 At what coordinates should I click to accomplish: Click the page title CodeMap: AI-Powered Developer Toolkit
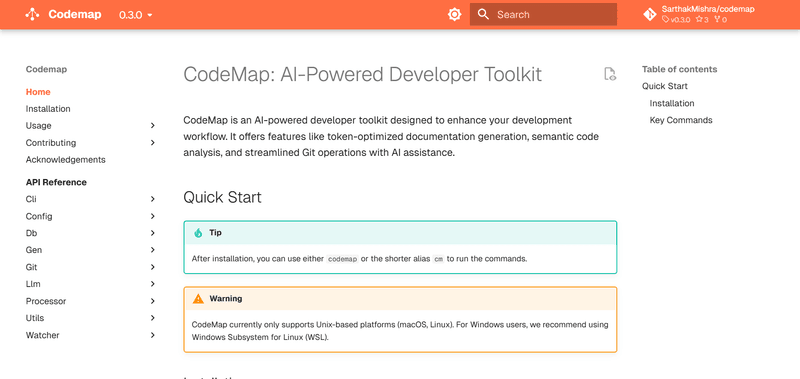point(362,74)
